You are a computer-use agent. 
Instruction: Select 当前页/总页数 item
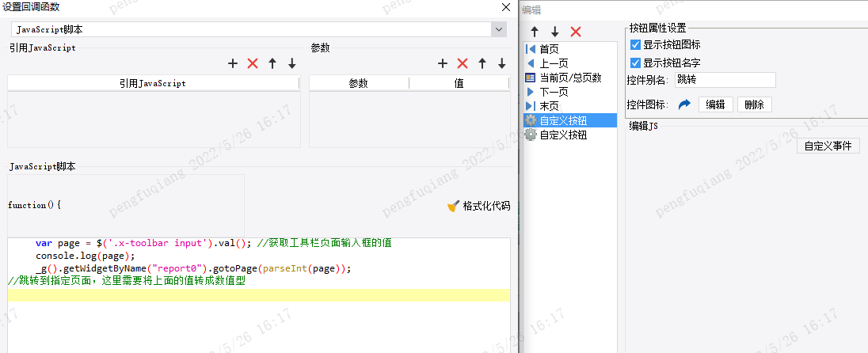(570, 78)
